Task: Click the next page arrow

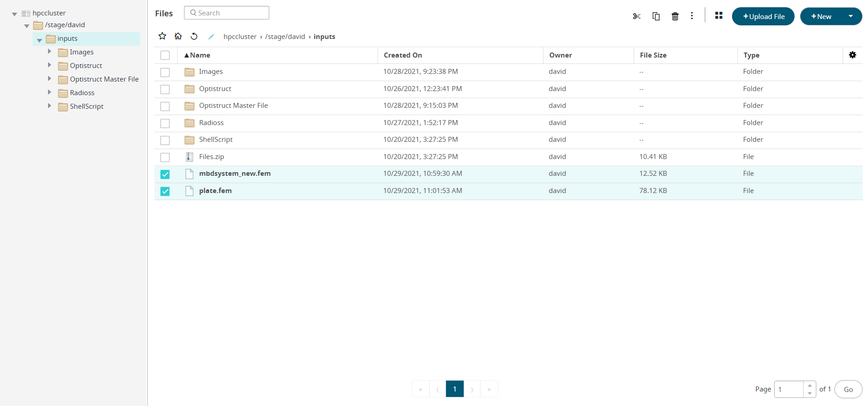Action: pos(472,389)
